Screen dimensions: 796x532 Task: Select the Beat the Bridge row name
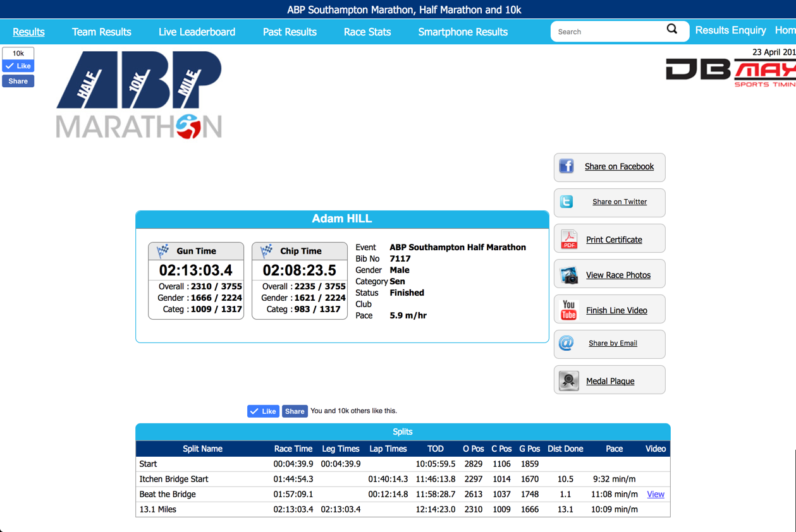[168, 494]
